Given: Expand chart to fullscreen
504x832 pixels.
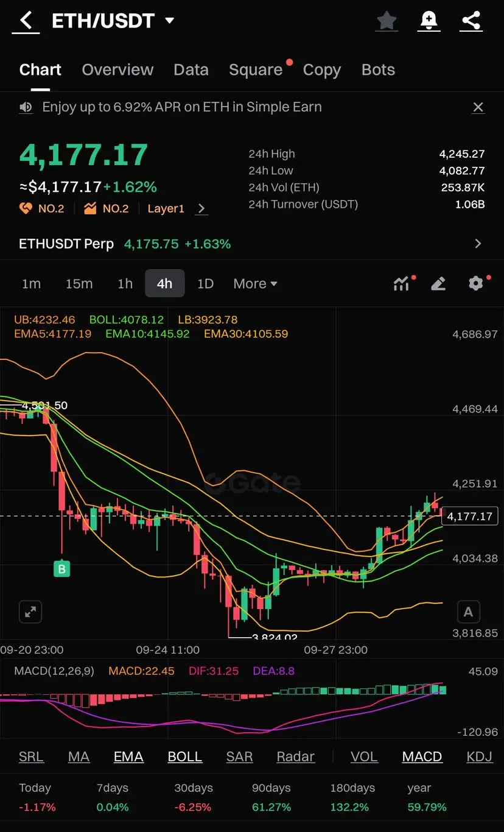Looking at the screenshot, I should pos(30,612).
